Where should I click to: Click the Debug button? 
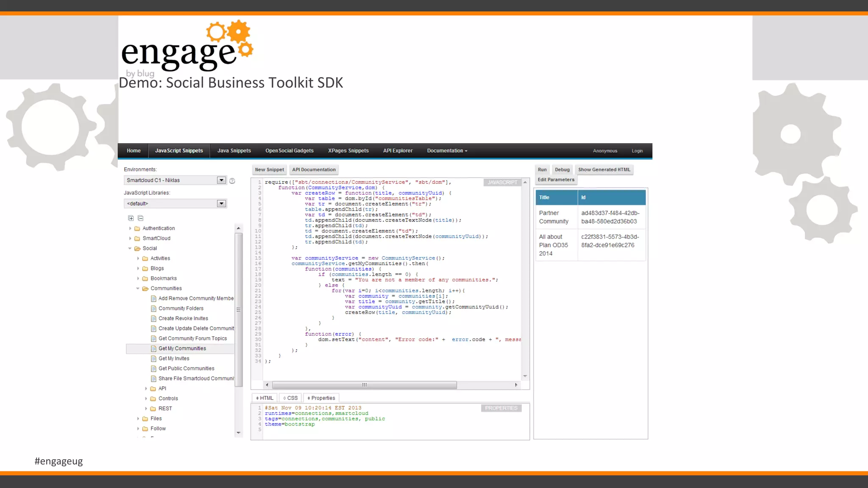click(x=562, y=170)
